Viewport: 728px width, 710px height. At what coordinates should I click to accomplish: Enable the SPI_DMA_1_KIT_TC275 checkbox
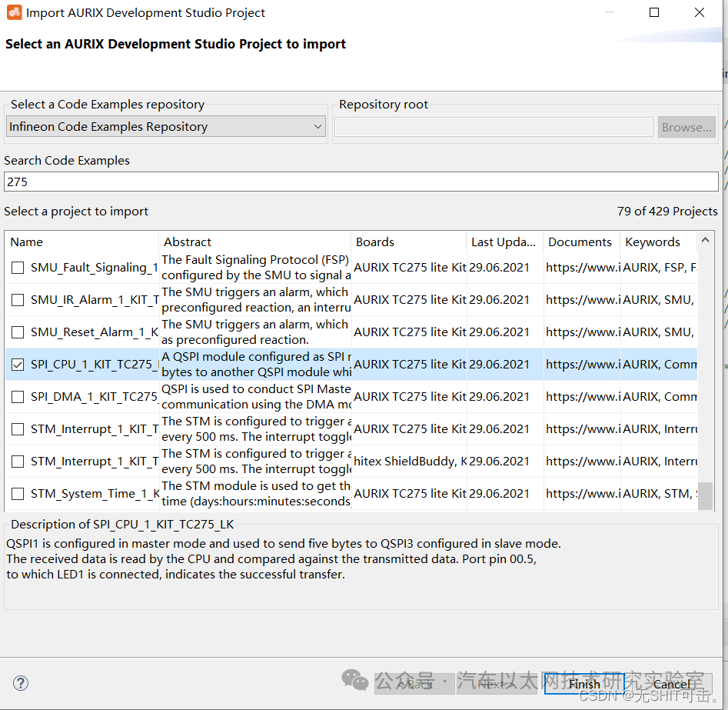tap(18, 397)
